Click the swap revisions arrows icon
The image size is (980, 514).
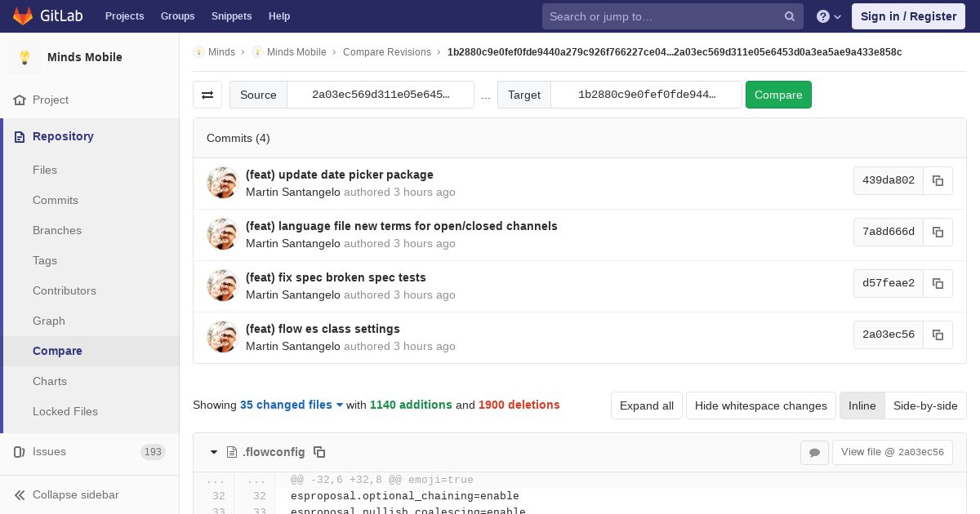[x=207, y=95]
